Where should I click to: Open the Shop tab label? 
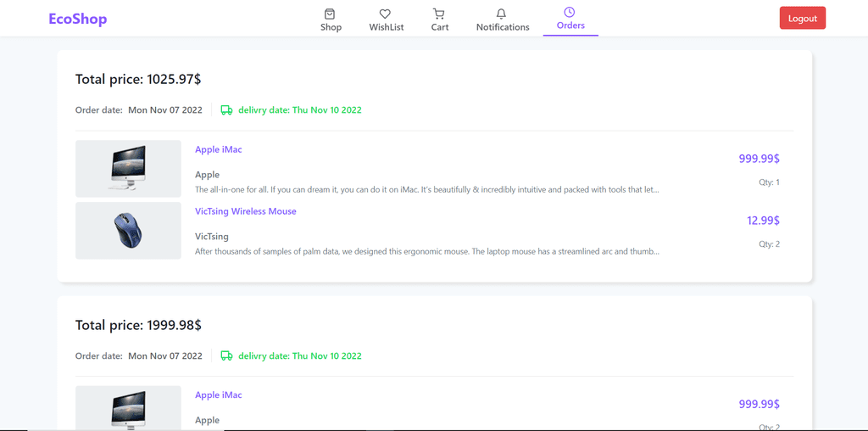[x=331, y=27]
